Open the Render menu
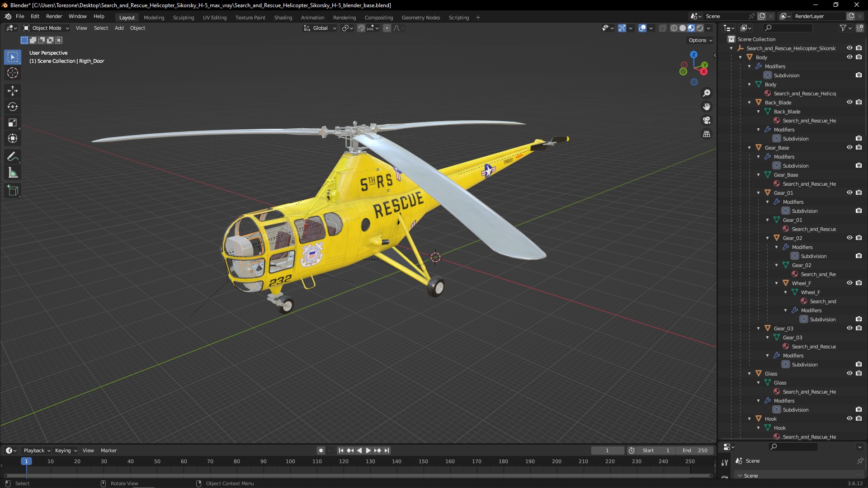 [54, 16]
